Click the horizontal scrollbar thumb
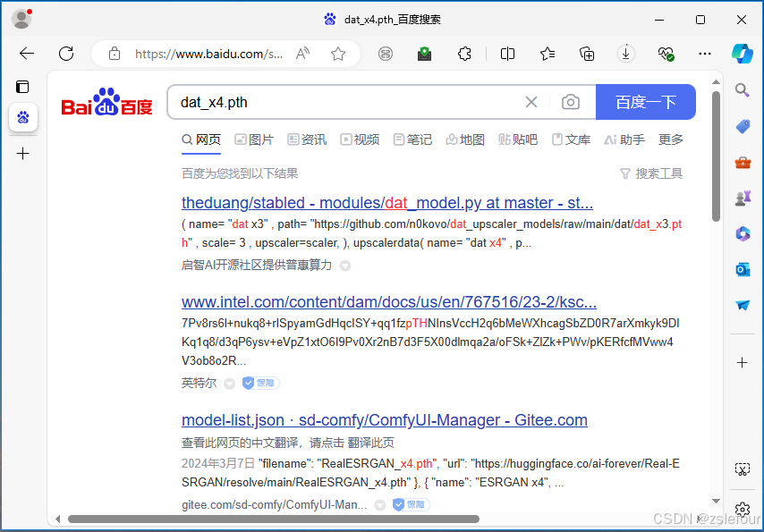The height and width of the screenshot is (532, 764). 274,519
